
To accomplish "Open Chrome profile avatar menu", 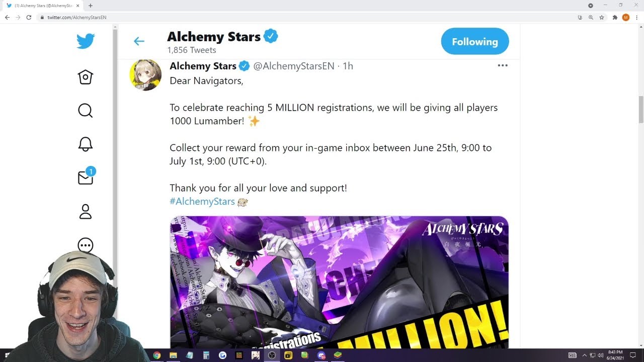I will click(x=626, y=17).
